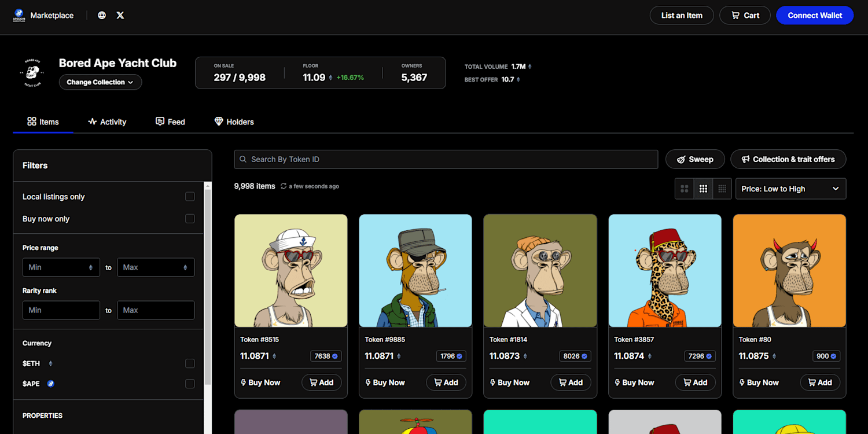Open the Change Collection dropdown
The height and width of the screenshot is (434, 868).
tap(100, 82)
